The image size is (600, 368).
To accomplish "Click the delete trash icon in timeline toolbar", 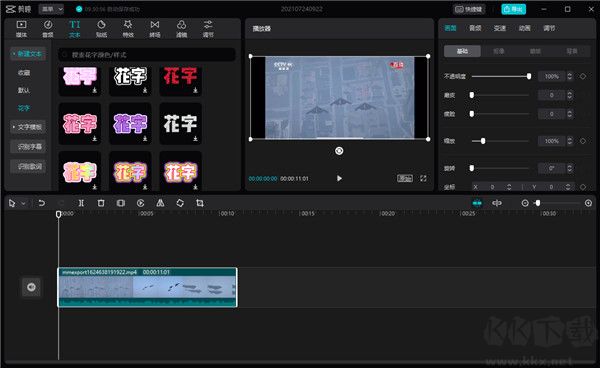I will (101, 203).
